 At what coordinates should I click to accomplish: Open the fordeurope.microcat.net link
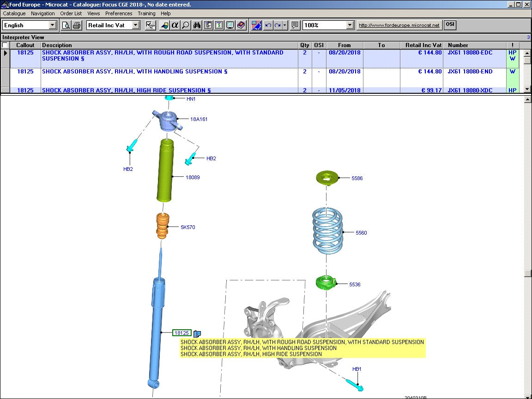(x=399, y=25)
